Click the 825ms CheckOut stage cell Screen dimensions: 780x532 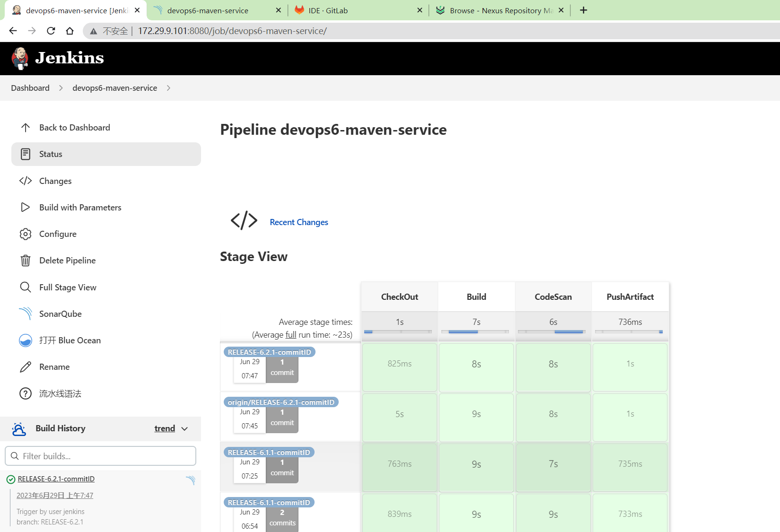pos(400,367)
